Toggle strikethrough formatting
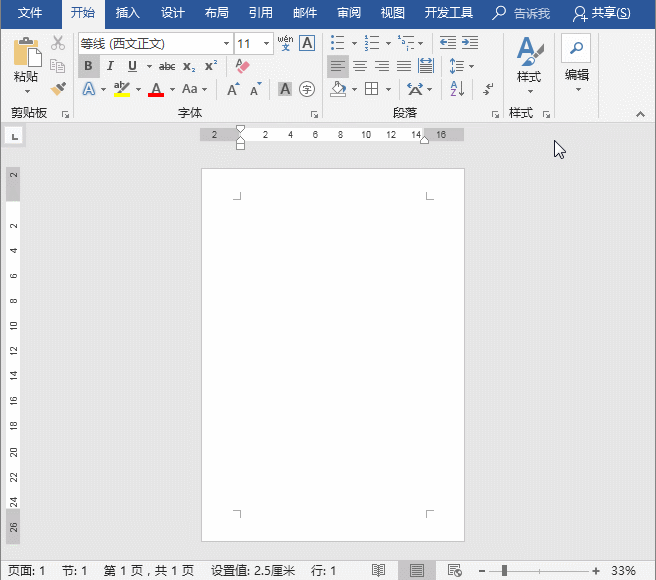The width and height of the screenshot is (656, 580). [167, 66]
